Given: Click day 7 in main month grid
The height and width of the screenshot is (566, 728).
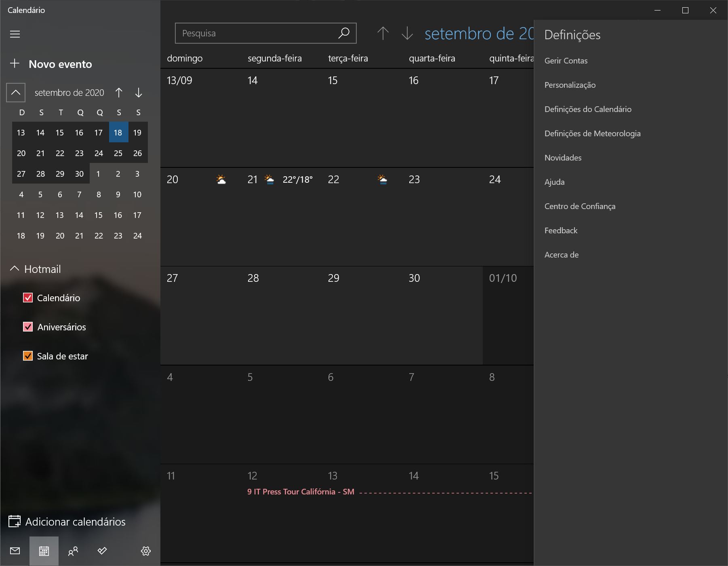Looking at the screenshot, I should pyautogui.click(x=442, y=414).
